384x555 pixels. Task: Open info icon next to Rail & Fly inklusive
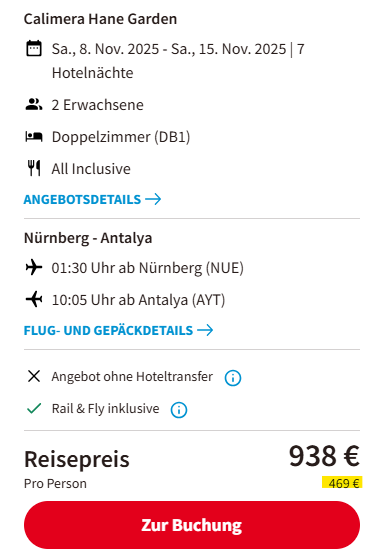[179, 410]
